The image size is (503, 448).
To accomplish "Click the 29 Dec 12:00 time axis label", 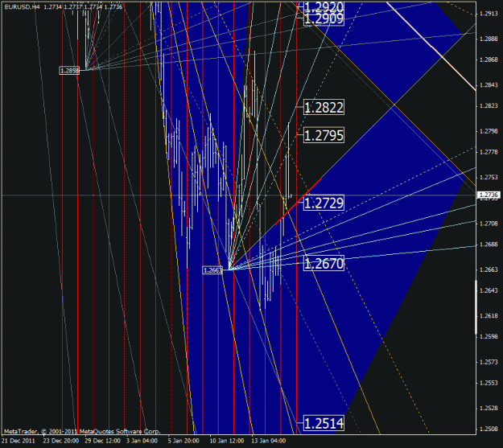I will click(x=103, y=441).
